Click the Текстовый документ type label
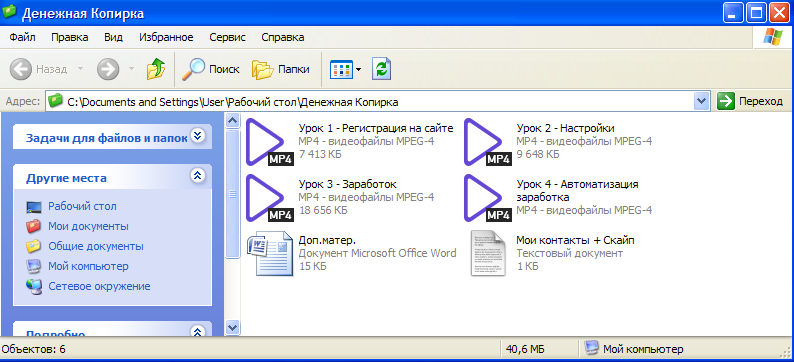Image resolution: width=794 pixels, height=362 pixels. (x=570, y=253)
